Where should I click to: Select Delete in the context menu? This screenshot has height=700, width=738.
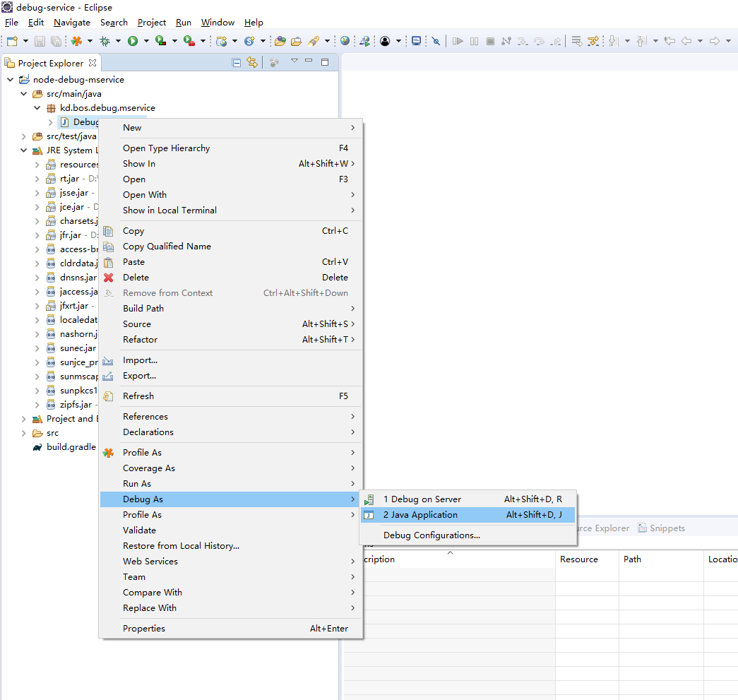coord(231,278)
